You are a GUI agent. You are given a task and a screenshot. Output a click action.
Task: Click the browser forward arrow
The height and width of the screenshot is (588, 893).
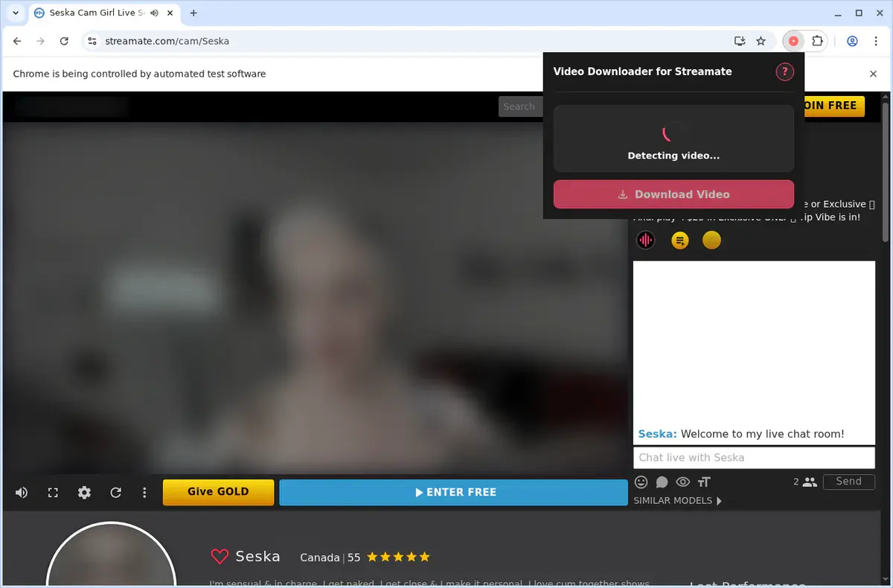point(40,42)
